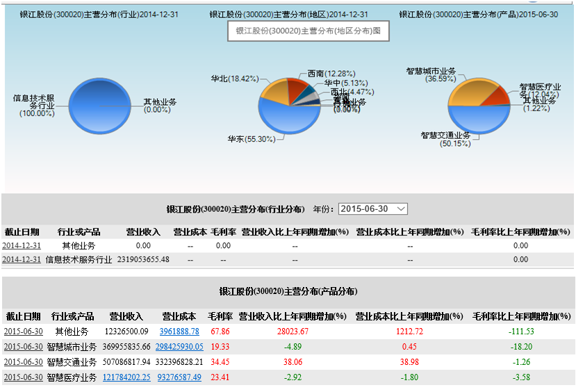Screen dimensions: 576x392
Task: Click the orange 华北 slice in region pie
Action: [x=275, y=90]
